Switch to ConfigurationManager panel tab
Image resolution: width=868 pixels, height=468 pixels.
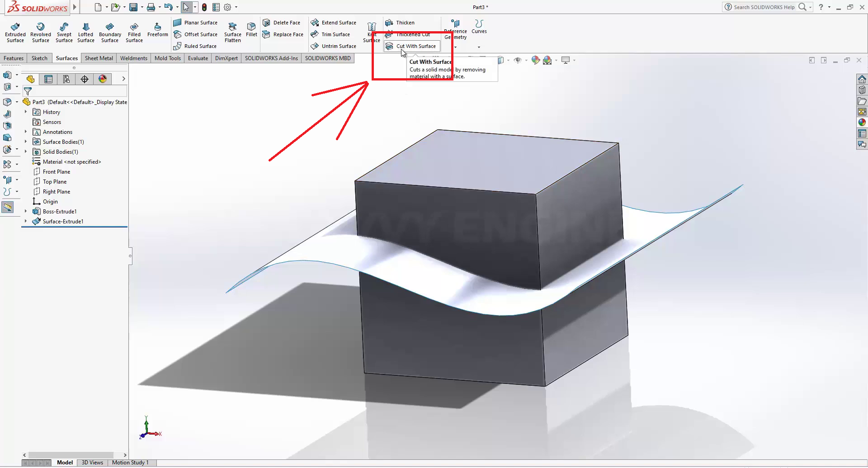click(x=66, y=79)
